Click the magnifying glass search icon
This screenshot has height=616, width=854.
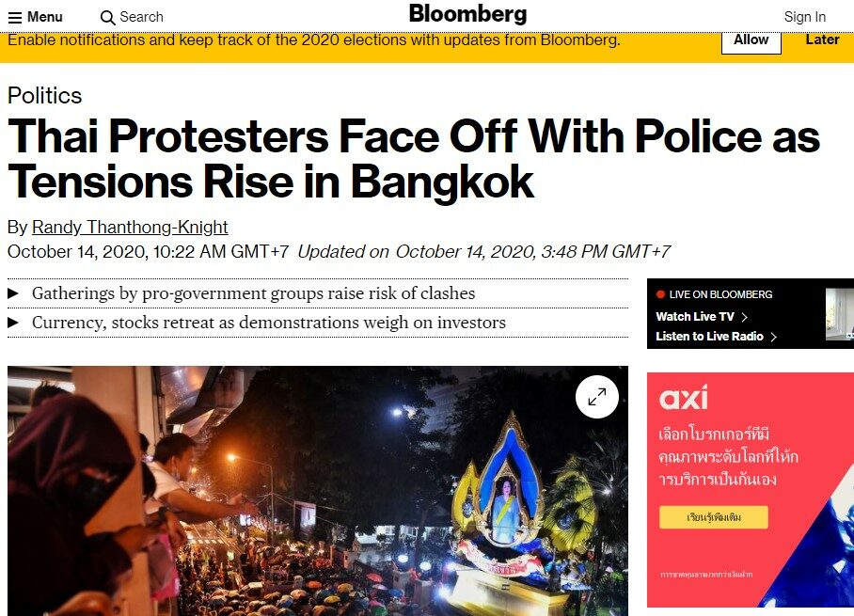click(x=108, y=18)
